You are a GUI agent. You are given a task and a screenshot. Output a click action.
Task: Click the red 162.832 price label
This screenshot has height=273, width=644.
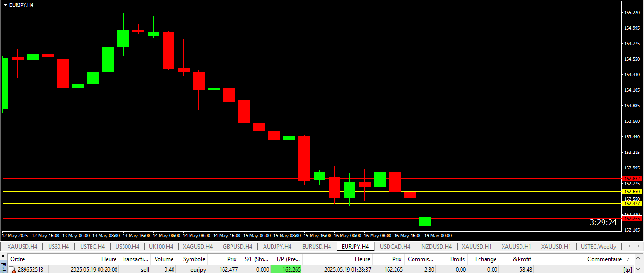[x=632, y=179]
